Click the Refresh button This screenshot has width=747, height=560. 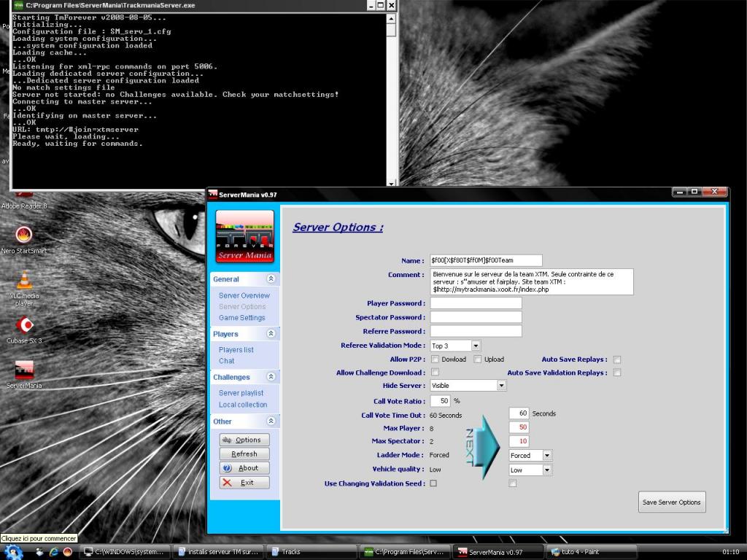244,454
